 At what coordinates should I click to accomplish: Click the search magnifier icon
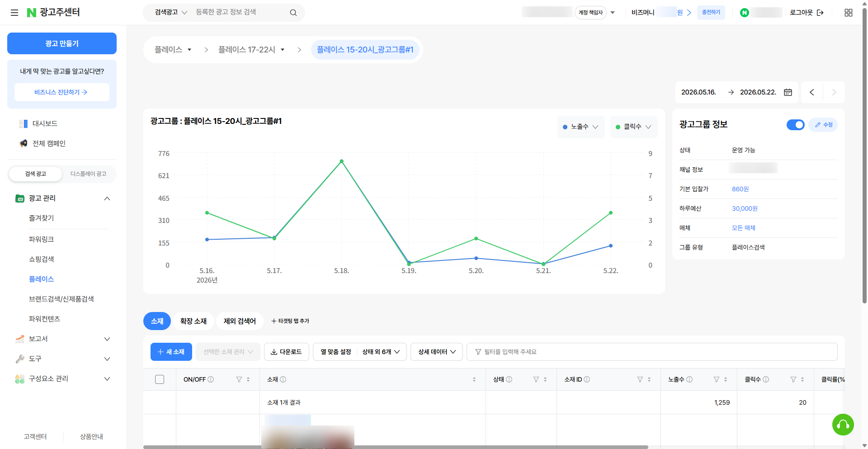coord(293,13)
